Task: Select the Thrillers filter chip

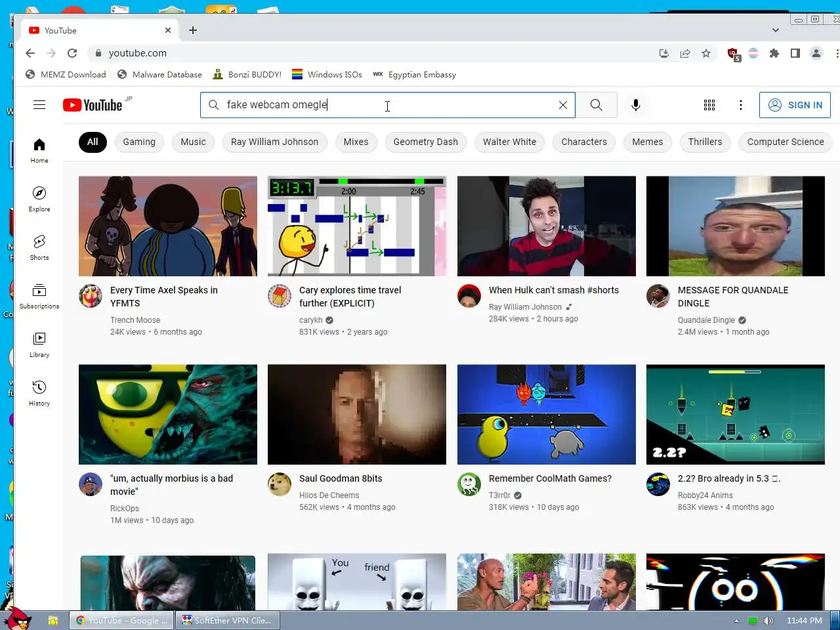Action: point(705,142)
